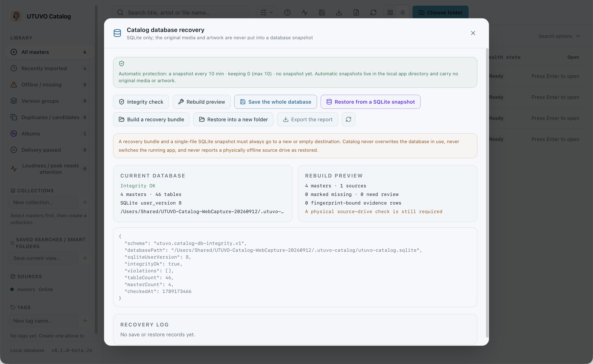This screenshot has width=593, height=364.
Task: Click the plus beside New collection
Action: coord(85,202)
